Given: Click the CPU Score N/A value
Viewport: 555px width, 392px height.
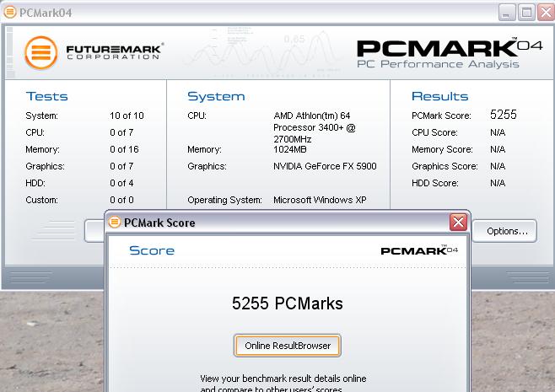Looking at the screenshot, I should pos(498,132).
